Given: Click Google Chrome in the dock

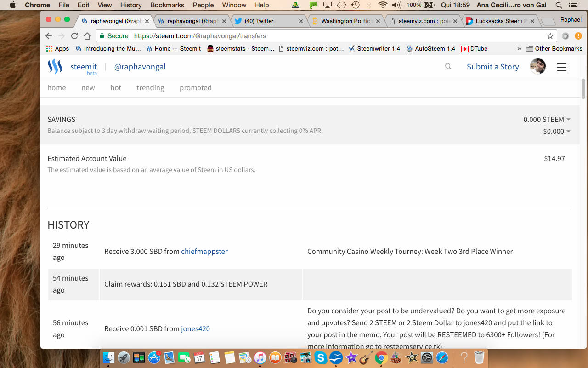Looking at the screenshot, I should point(381,357).
